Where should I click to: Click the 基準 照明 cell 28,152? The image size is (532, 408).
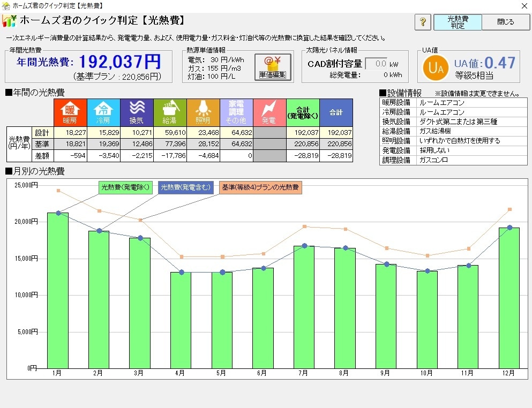coord(203,144)
